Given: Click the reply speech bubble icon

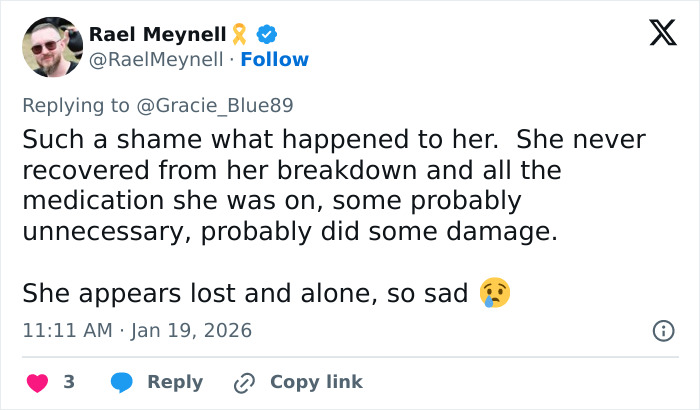Looking at the screenshot, I should coord(122,382).
